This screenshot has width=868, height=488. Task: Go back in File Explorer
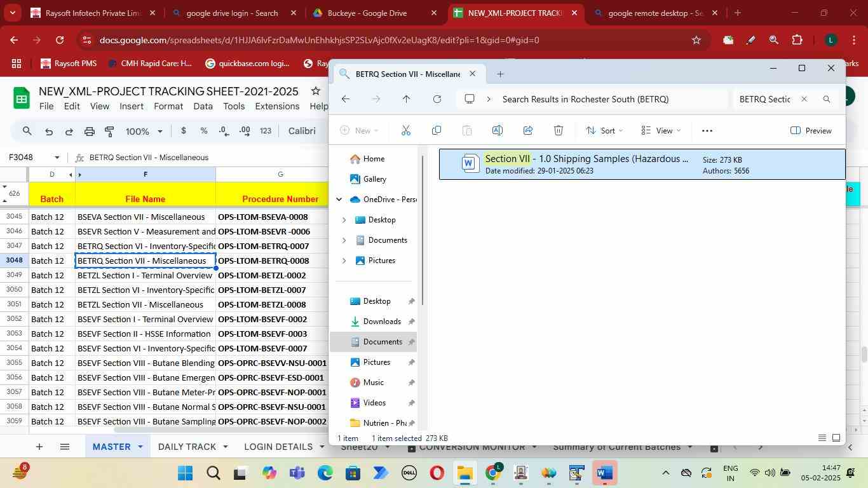[345, 99]
